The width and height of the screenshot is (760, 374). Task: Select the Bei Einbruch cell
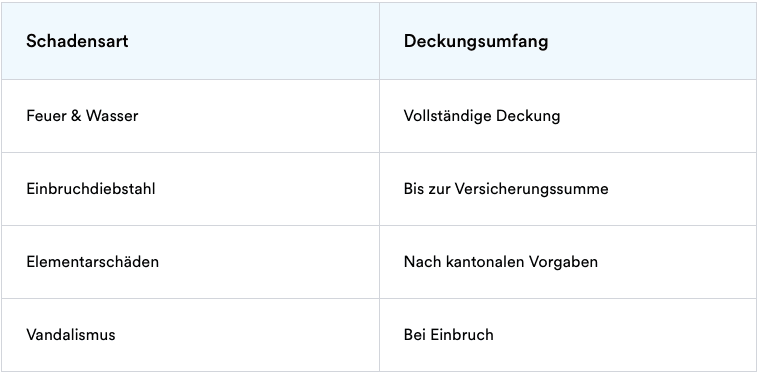tap(568, 335)
